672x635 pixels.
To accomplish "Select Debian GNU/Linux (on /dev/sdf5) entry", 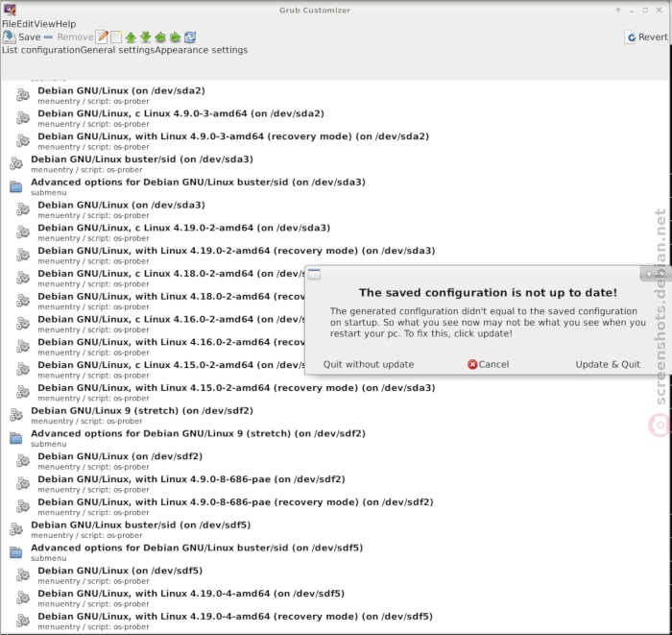I will point(120,575).
